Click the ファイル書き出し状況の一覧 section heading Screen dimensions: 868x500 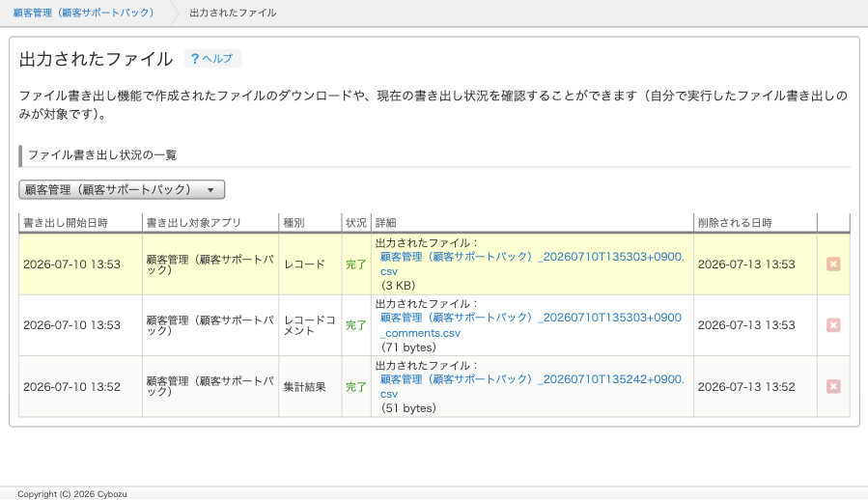[x=102, y=155]
